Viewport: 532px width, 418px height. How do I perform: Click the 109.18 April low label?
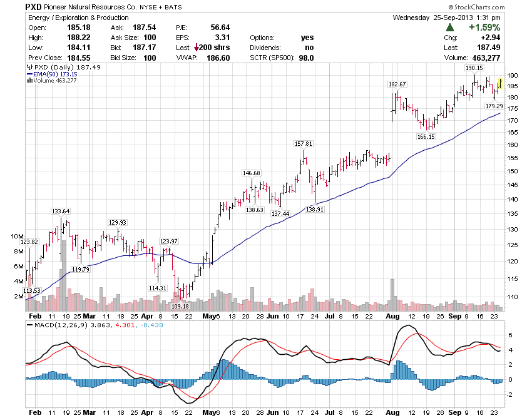point(180,307)
